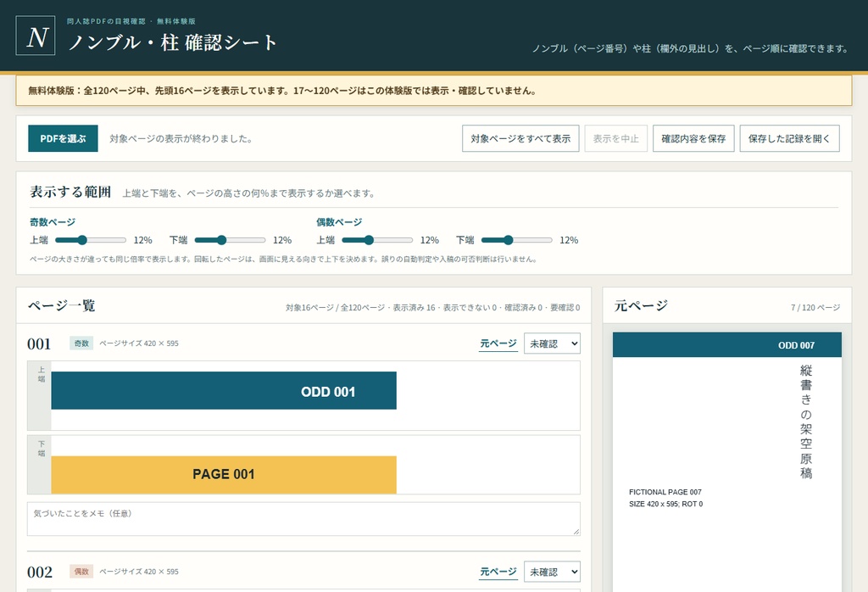Click the 偶数ページ label
868x592 pixels.
pos(339,222)
